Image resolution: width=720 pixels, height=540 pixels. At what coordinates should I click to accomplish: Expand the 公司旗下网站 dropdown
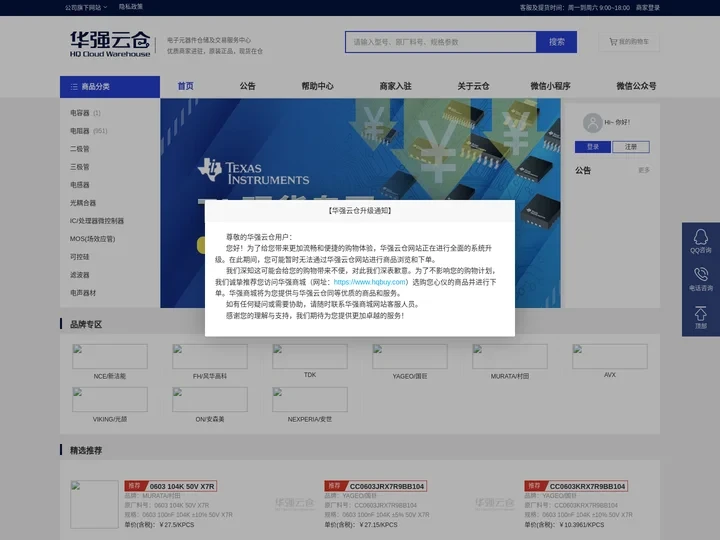(x=86, y=7)
